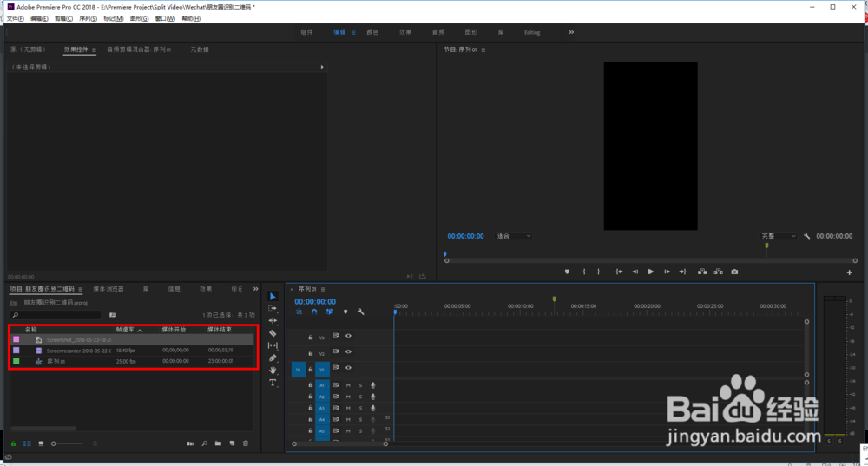Image resolution: width=868 pixels, height=466 pixels.
Task: Open playback resolution 完整 dropdown
Action: point(778,236)
